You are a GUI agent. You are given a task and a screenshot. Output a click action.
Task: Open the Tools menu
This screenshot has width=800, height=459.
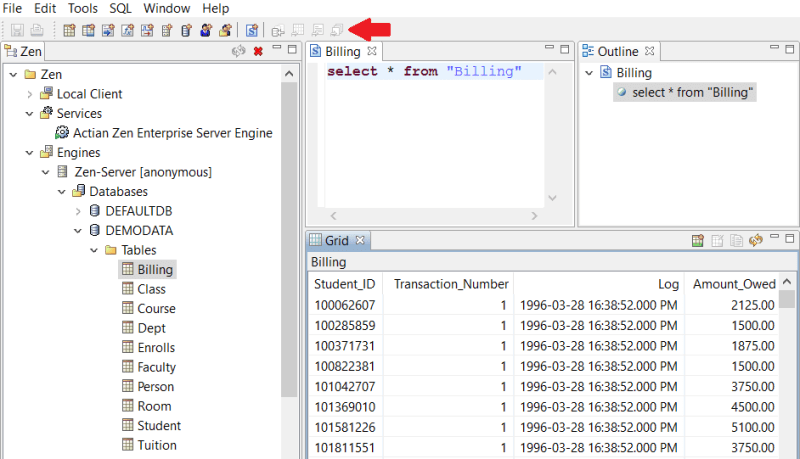[83, 8]
